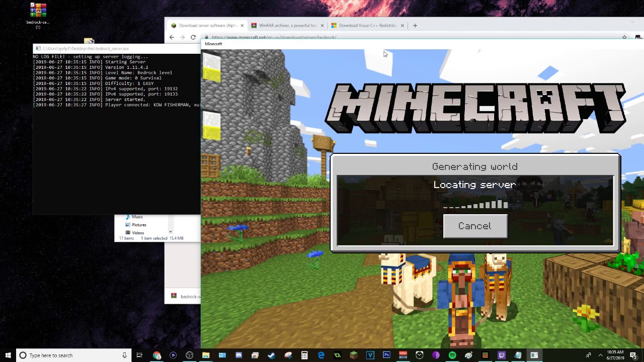This screenshot has height=362, width=644.
Task: Click the Type here to search box
Action: point(73,355)
